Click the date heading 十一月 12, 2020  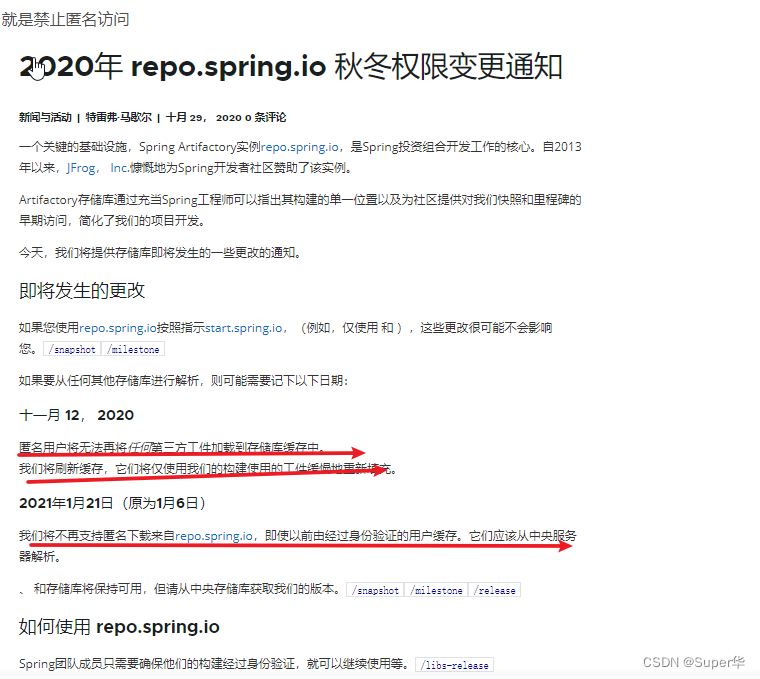click(76, 415)
